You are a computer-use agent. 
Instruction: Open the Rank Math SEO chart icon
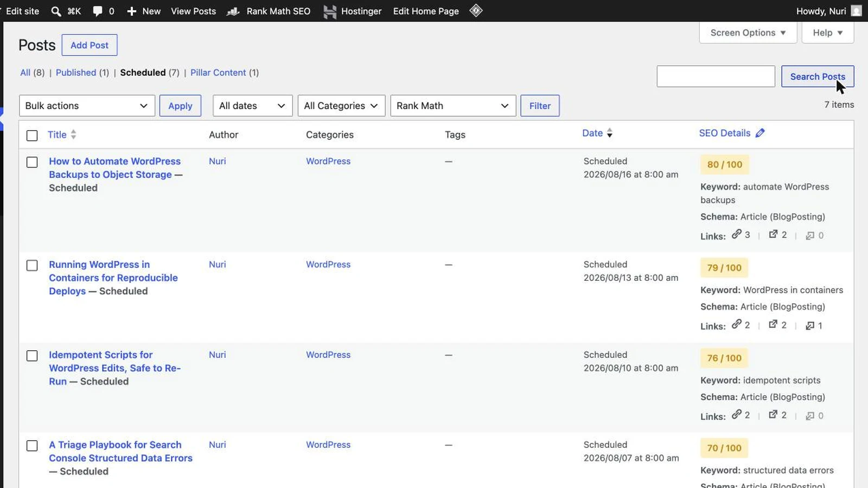pos(233,11)
